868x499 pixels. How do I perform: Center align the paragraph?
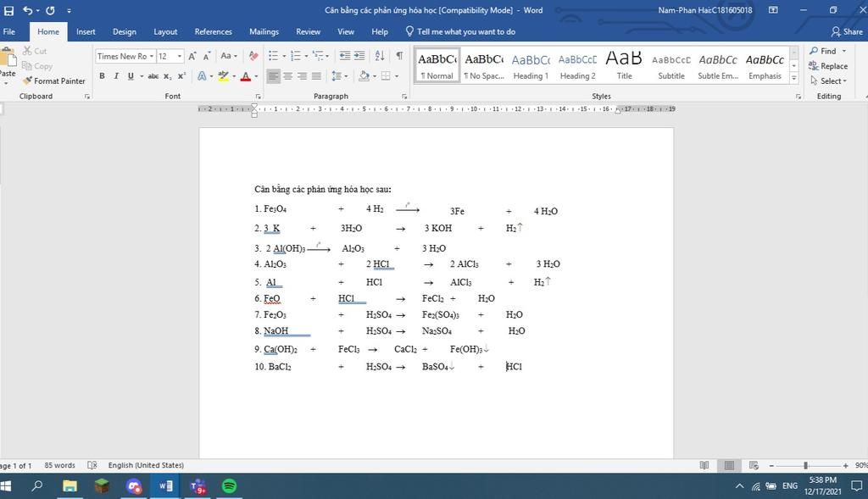pyautogui.click(x=288, y=75)
